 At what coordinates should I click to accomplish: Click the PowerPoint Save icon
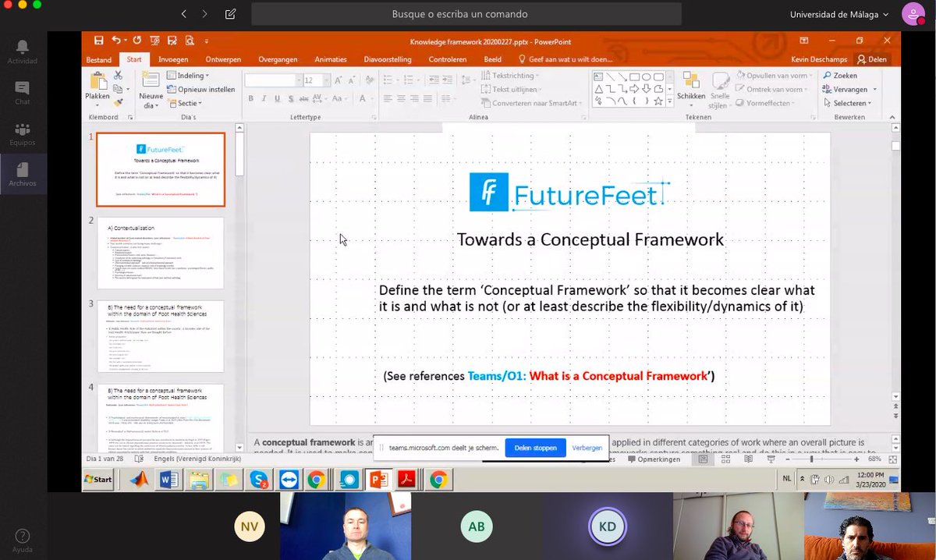coord(98,41)
